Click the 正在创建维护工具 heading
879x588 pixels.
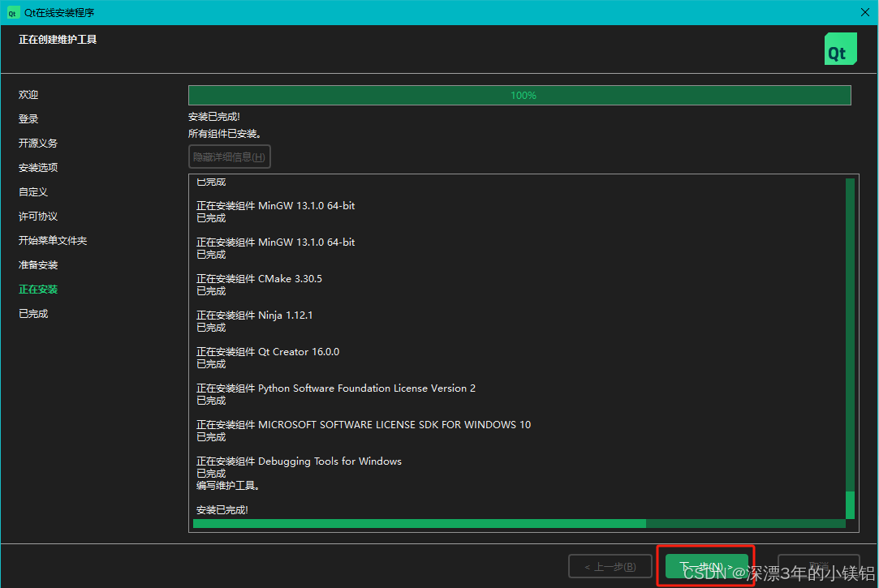point(58,40)
